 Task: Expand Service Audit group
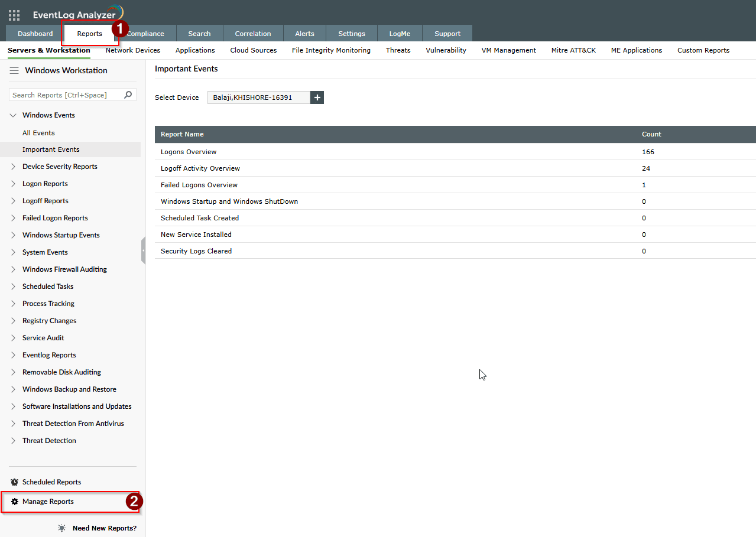(x=13, y=338)
